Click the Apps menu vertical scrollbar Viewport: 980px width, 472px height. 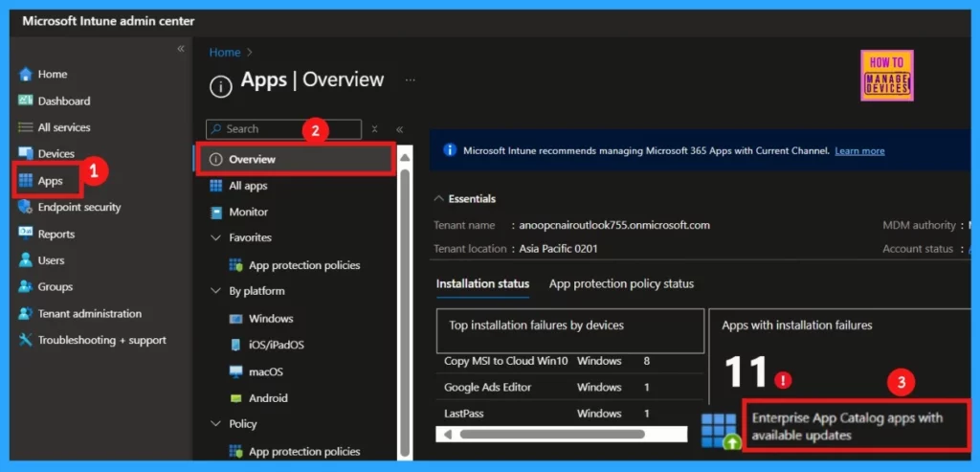tap(405, 312)
